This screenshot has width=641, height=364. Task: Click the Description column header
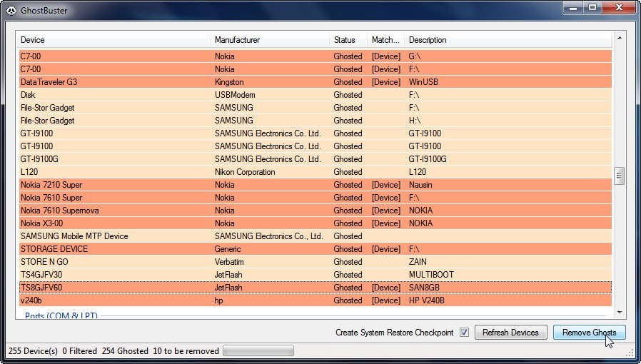508,40
